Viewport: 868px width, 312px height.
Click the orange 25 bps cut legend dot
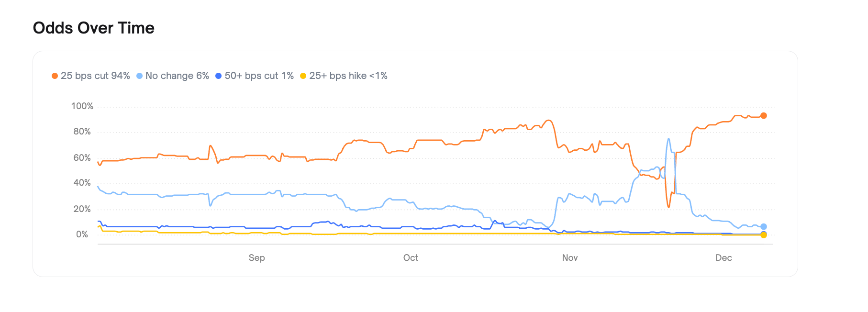55,76
